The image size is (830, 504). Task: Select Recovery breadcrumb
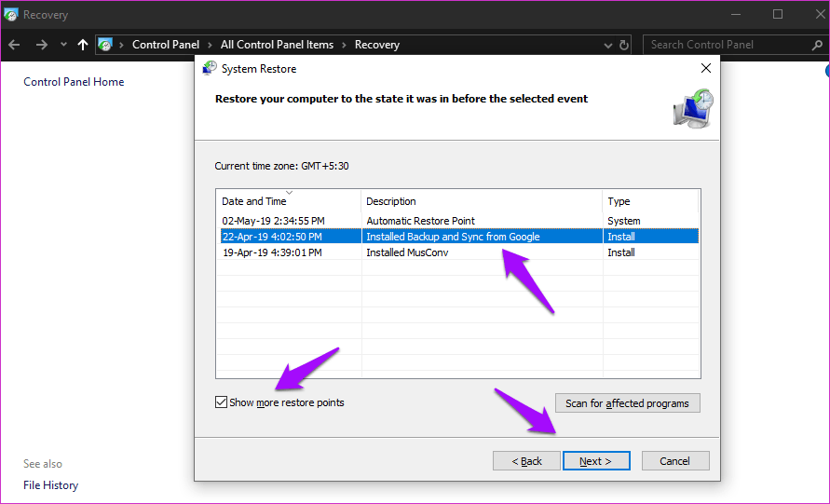click(x=377, y=45)
